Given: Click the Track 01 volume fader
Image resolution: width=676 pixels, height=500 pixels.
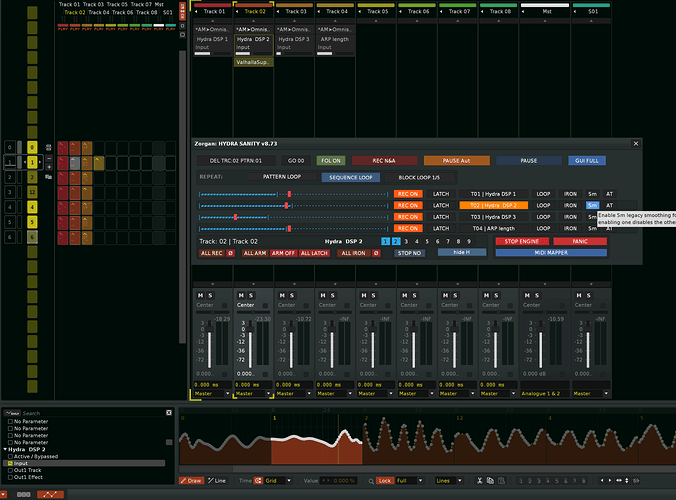Looking at the screenshot, I should pyautogui.click(x=210, y=345).
